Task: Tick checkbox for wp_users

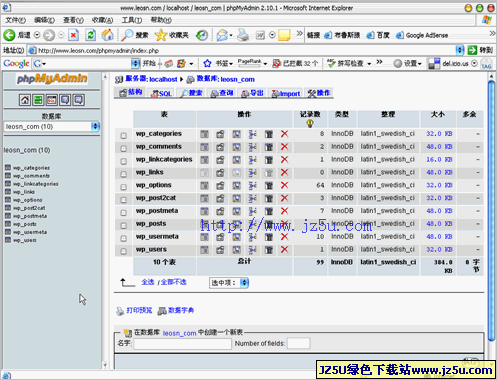Action: tap(123, 251)
